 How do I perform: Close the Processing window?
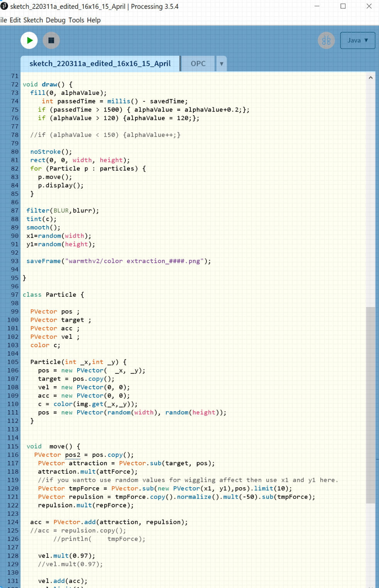[369, 6]
